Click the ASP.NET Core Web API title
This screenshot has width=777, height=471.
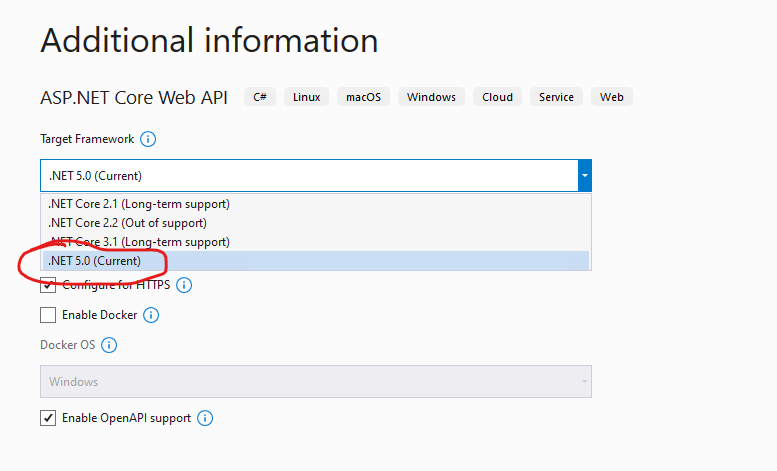point(134,98)
